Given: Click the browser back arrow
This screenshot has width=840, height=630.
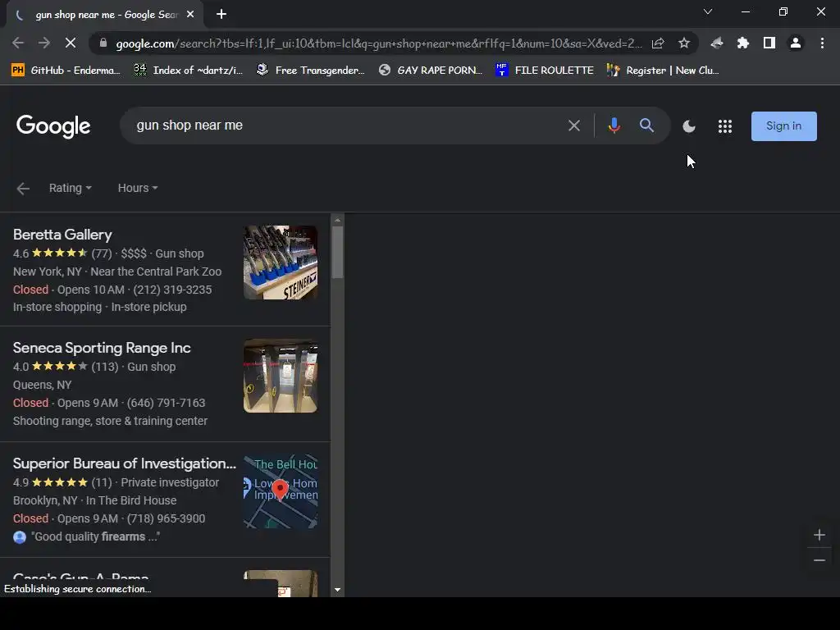Looking at the screenshot, I should (18, 43).
